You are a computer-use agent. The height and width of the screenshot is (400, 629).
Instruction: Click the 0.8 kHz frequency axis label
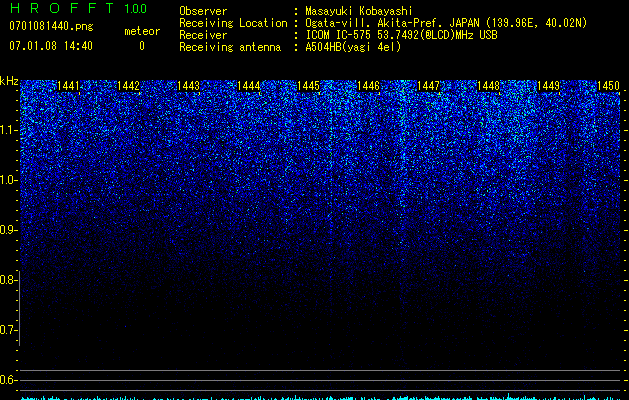8,280
